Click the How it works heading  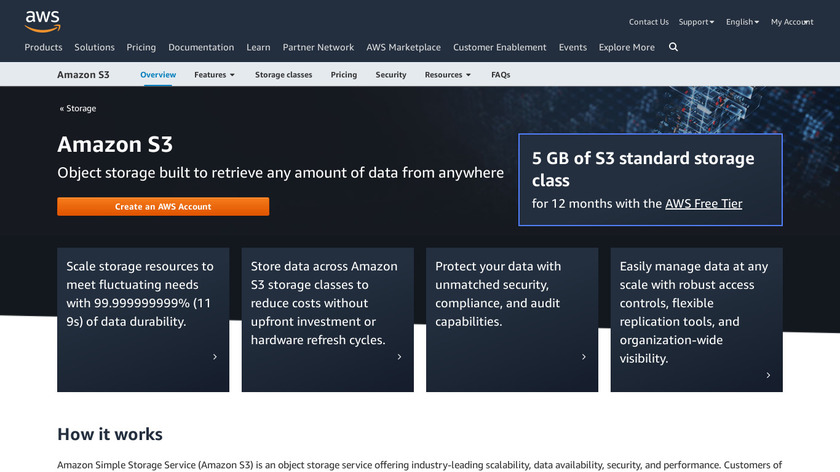point(110,434)
